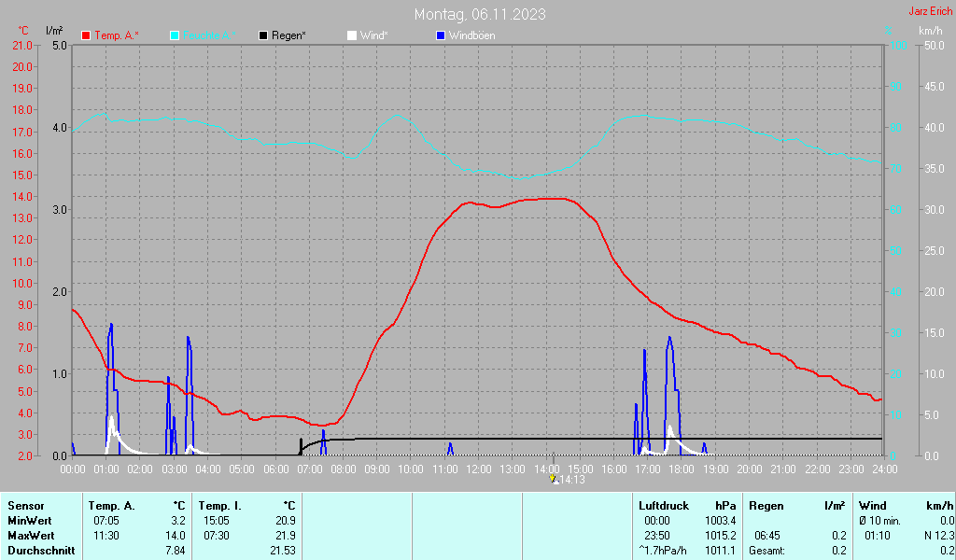Click the Jarz Erich label

930,12
